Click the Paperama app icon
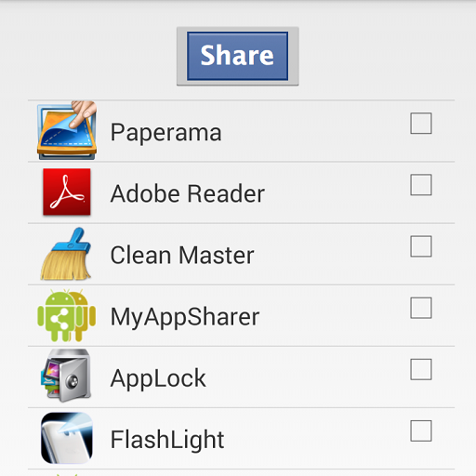The height and width of the screenshot is (476, 476). tap(67, 130)
